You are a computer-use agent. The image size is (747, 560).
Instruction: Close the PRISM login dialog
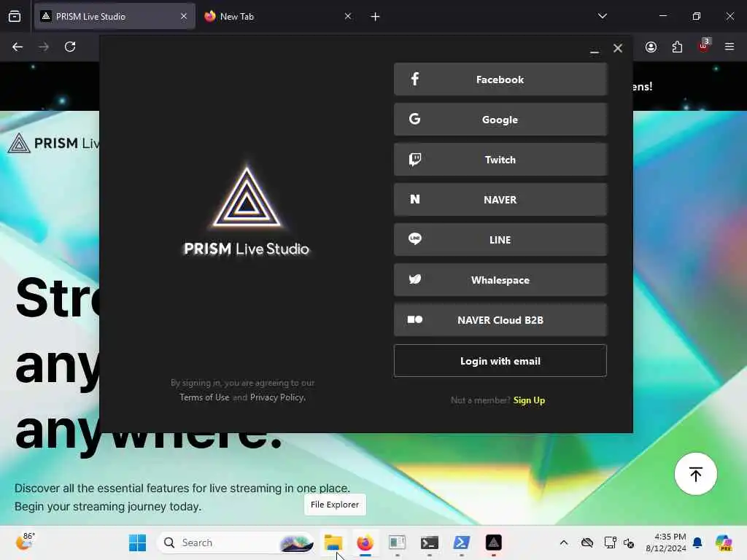point(618,48)
